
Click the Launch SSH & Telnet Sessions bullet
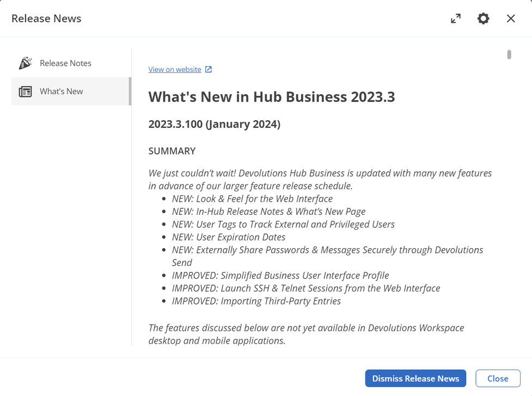coord(305,288)
